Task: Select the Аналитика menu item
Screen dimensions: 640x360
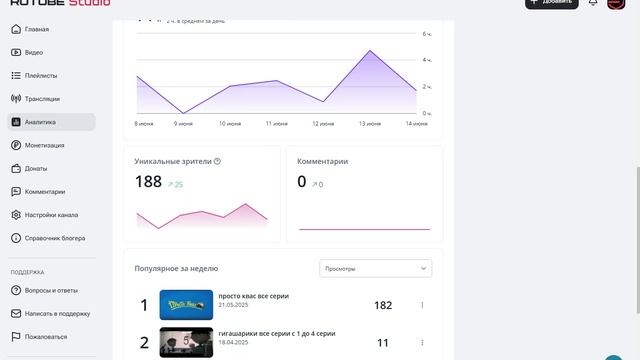Action: pos(51,122)
